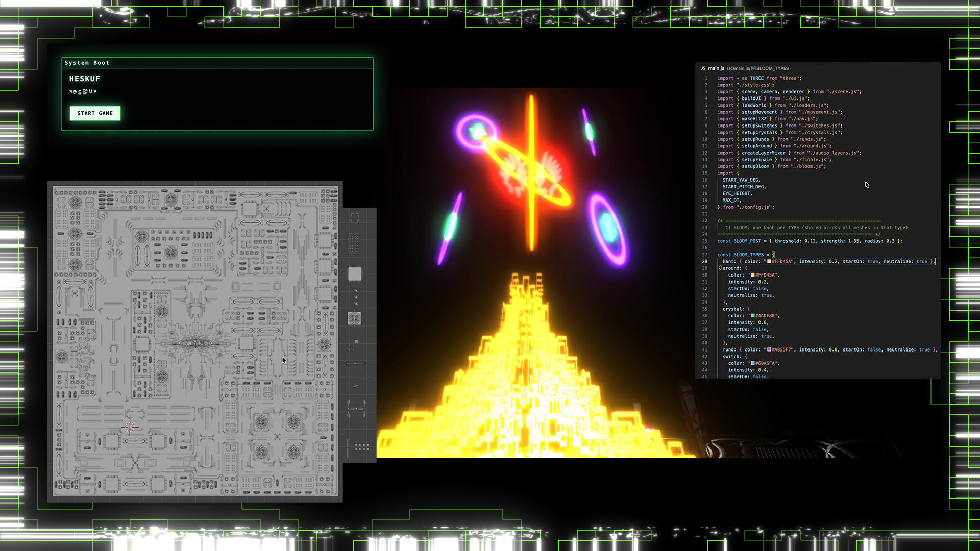
Task: Open the main.js editor tab
Action: coord(716,68)
